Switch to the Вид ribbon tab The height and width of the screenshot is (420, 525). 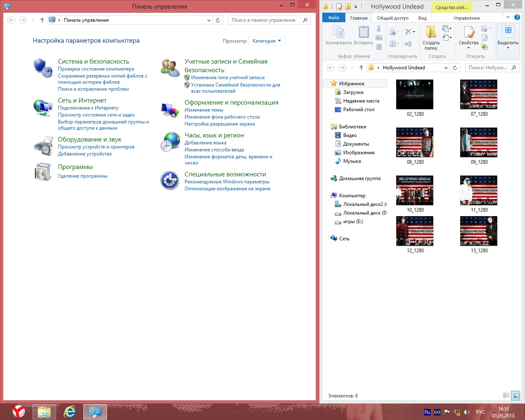422,18
